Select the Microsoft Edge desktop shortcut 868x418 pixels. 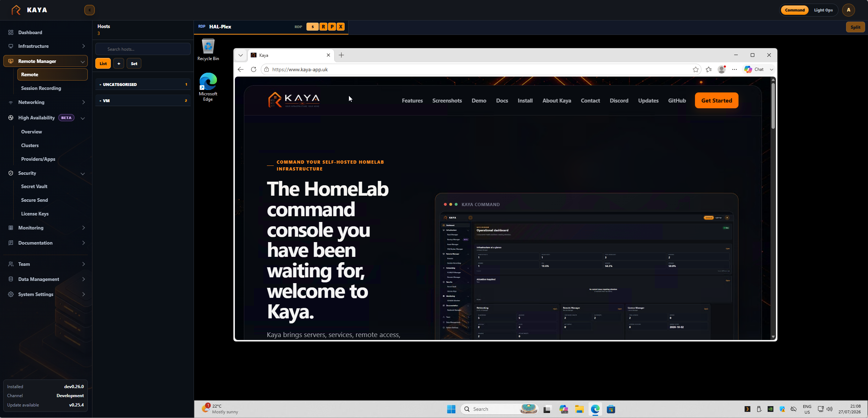(x=208, y=87)
